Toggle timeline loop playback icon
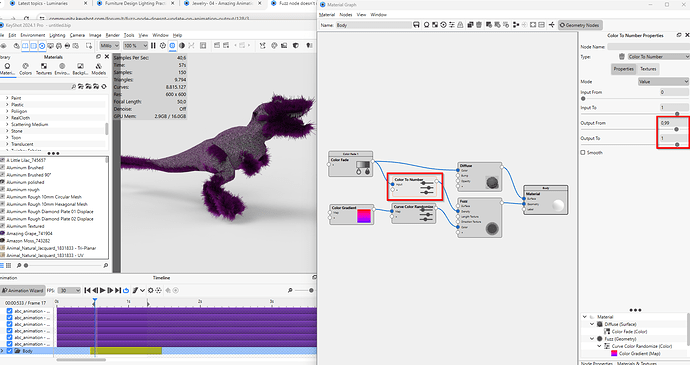Image resolution: width=690 pixels, height=365 pixels. point(126,290)
